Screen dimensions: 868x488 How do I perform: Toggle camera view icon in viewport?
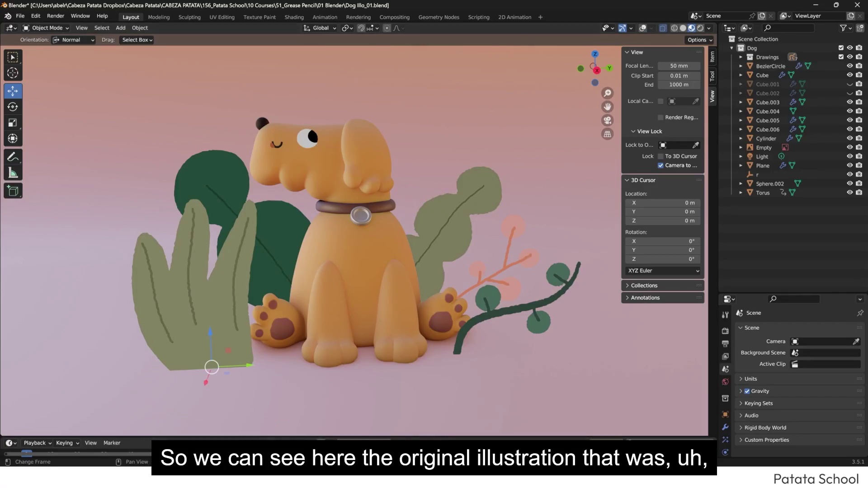[608, 120]
